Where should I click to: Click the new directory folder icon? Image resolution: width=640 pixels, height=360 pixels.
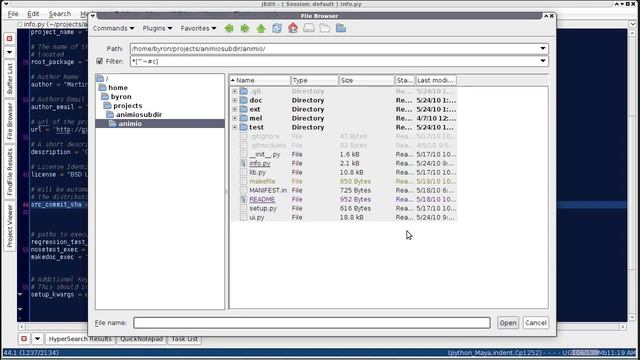(x=325, y=28)
